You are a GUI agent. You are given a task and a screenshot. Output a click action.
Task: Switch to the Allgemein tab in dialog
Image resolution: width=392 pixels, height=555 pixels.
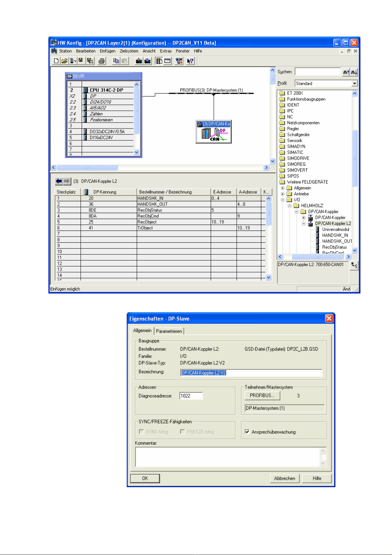pyautogui.click(x=142, y=330)
